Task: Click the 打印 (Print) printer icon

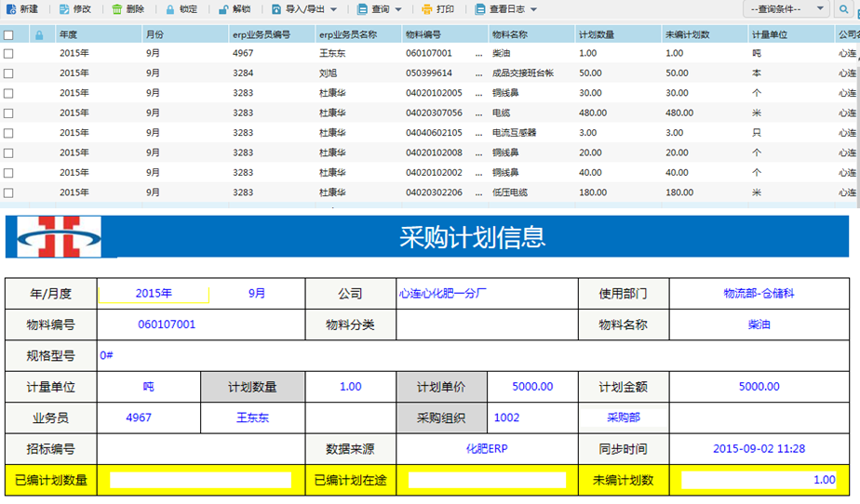Action: point(426,9)
